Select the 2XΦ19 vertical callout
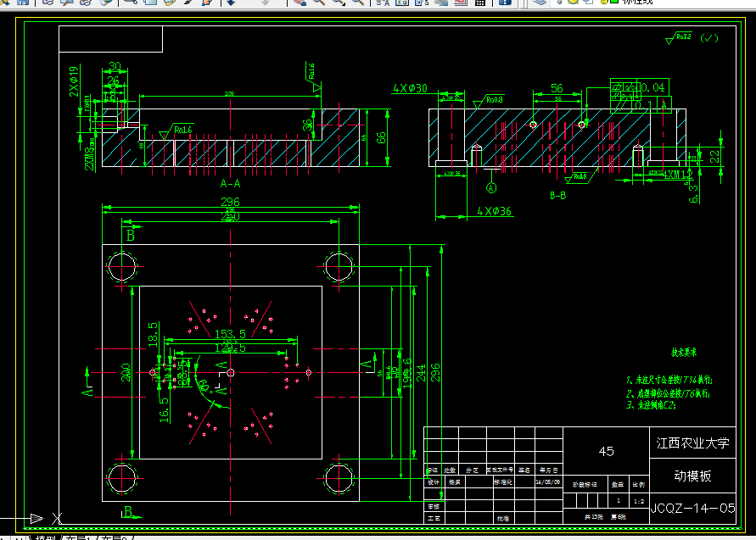This screenshot has height=540, width=756. 73,81
